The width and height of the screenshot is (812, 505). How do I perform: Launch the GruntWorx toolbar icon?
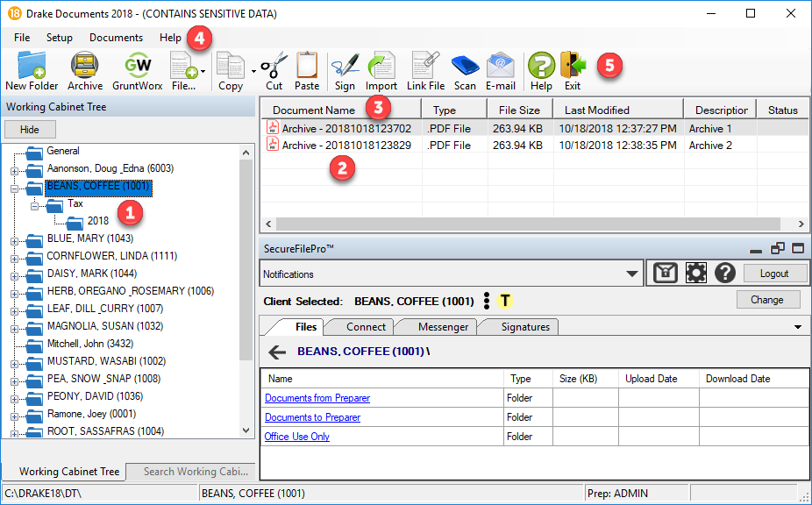point(137,72)
